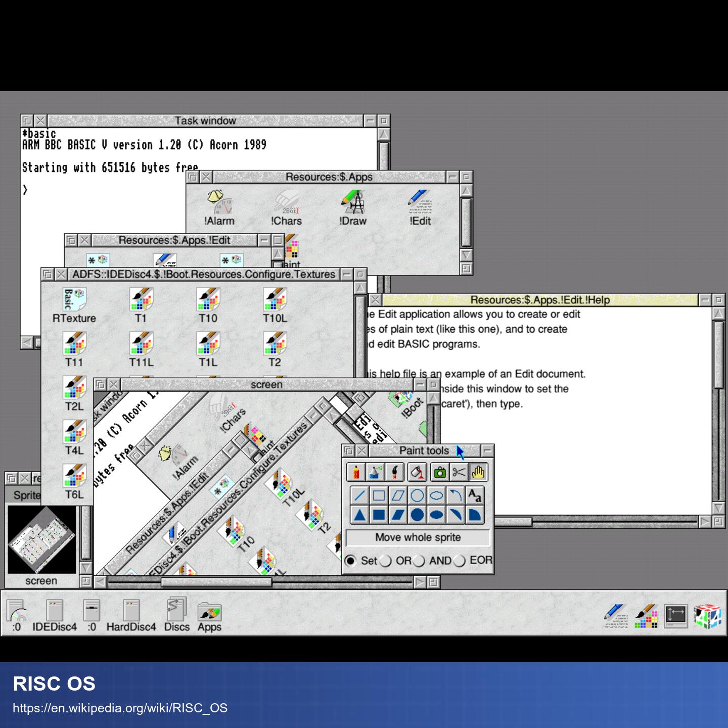Select the T4L texture sprite file

[74, 437]
